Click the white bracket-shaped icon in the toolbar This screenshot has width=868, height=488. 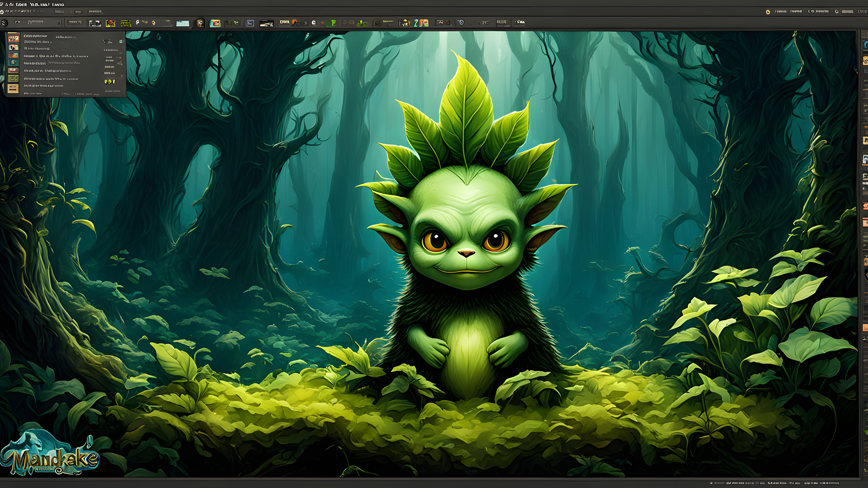coord(95,23)
